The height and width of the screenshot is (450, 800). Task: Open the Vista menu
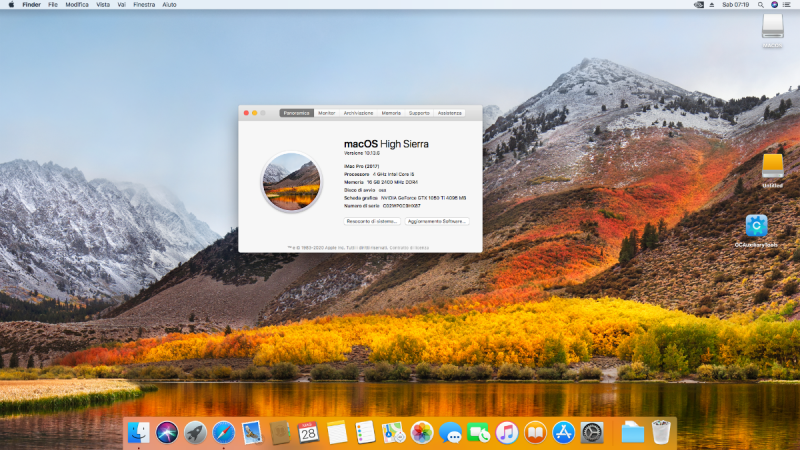[103, 5]
